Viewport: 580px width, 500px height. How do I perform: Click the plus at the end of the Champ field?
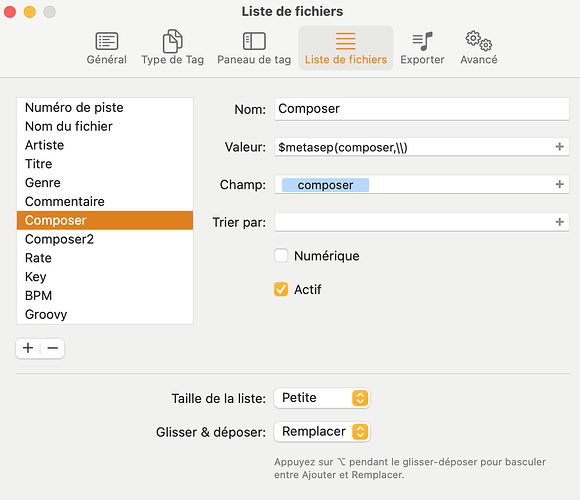559,184
